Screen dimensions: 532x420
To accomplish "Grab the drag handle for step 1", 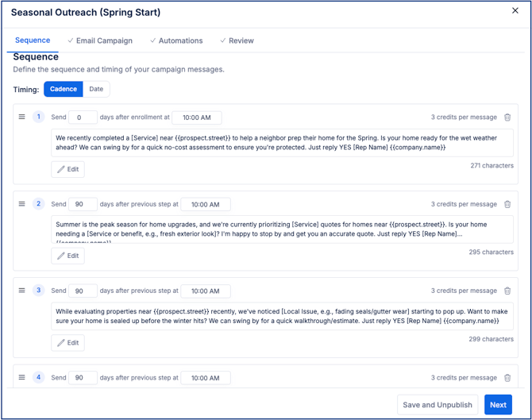I will 21,117.
